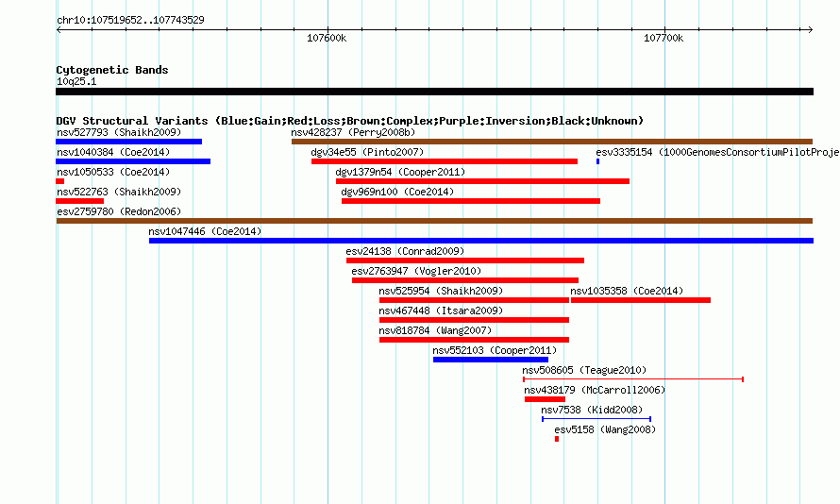Select the red esv2763947 loss bar

click(465, 280)
